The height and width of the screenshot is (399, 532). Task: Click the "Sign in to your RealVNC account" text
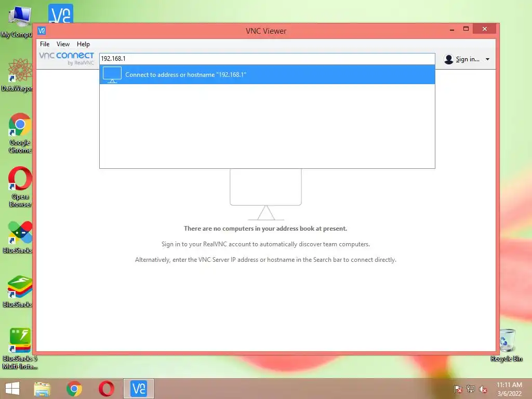tap(265, 244)
